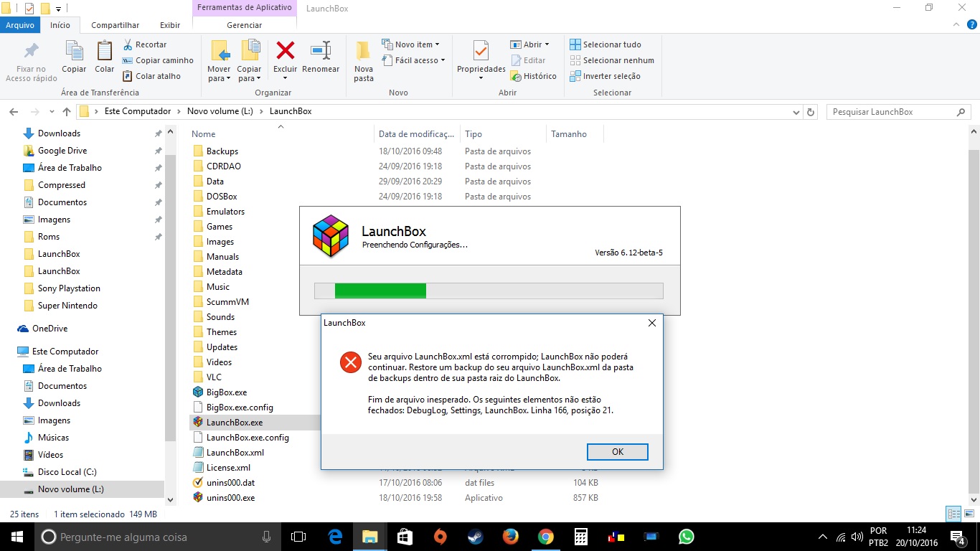Click the Ferramentas de Aplicativo tab header
Image resolution: width=980 pixels, height=551 pixels.
244,8
